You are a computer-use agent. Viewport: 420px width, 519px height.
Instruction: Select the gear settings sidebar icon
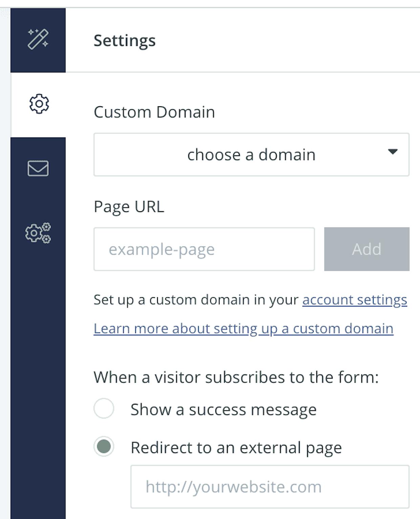(39, 104)
